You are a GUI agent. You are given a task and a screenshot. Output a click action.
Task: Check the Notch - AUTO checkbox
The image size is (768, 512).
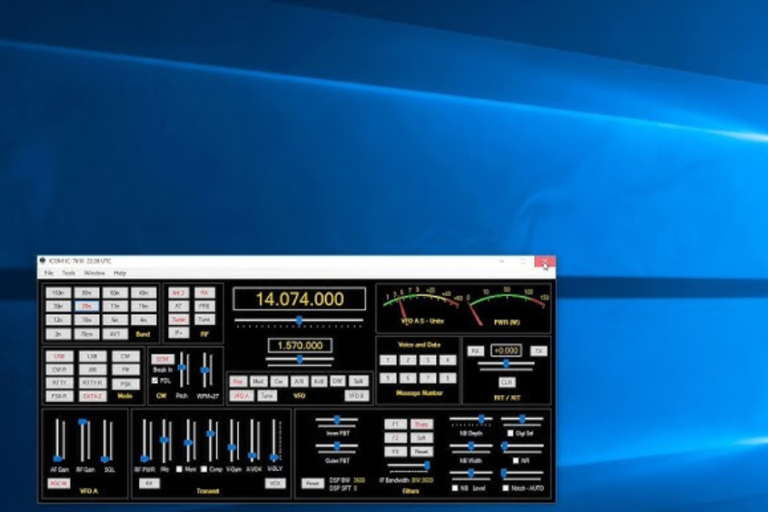[505, 487]
